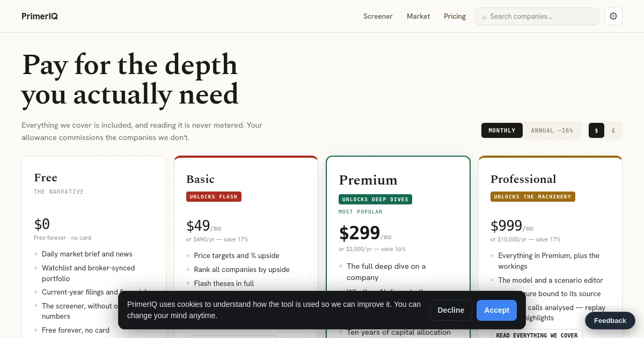Click the Unlocks The Machinery badge
The height and width of the screenshot is (338, 644).
click(532, 196)
